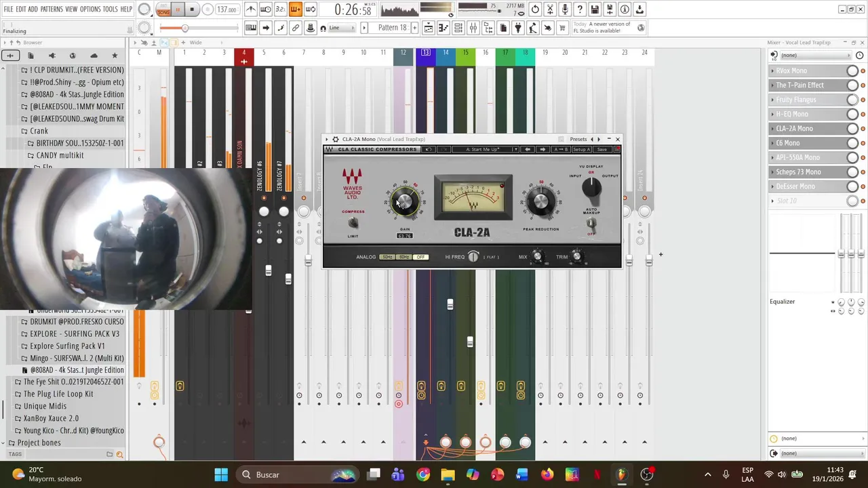Select CANDY multikit in browser

pos(60,155)
